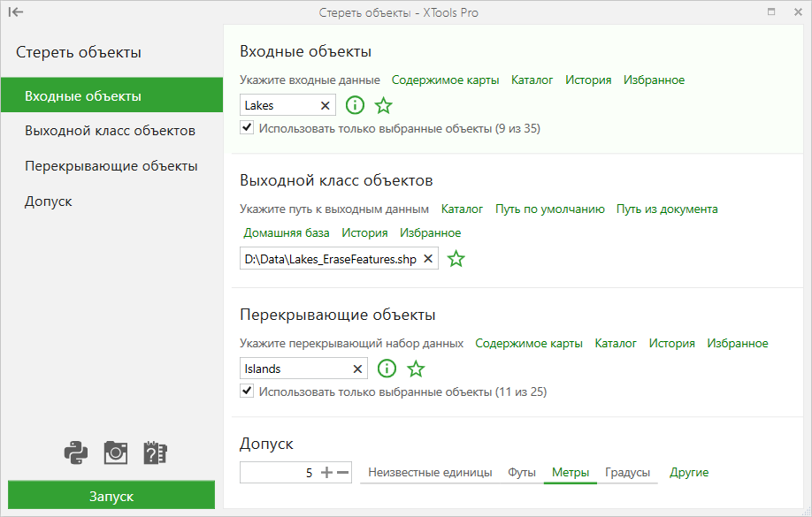Click the Python script icon

coord(75,453)
